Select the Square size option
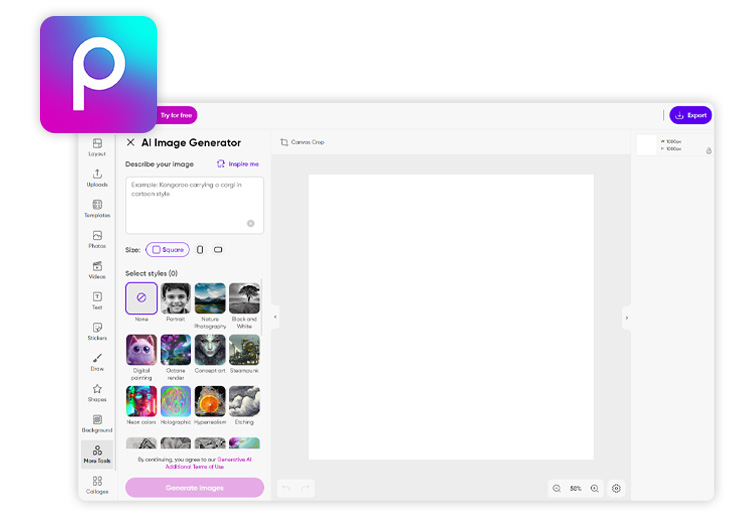Screen dimensions: 750x514 [167, 249]
